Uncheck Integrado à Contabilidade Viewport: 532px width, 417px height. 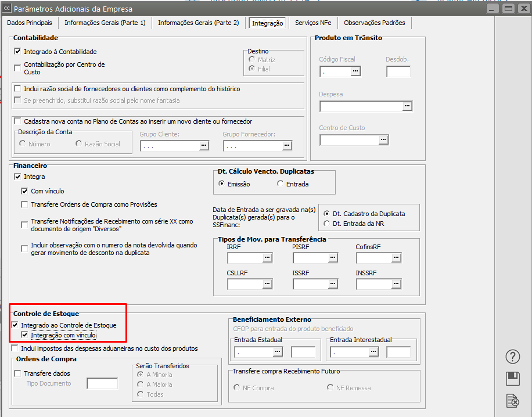17,52
